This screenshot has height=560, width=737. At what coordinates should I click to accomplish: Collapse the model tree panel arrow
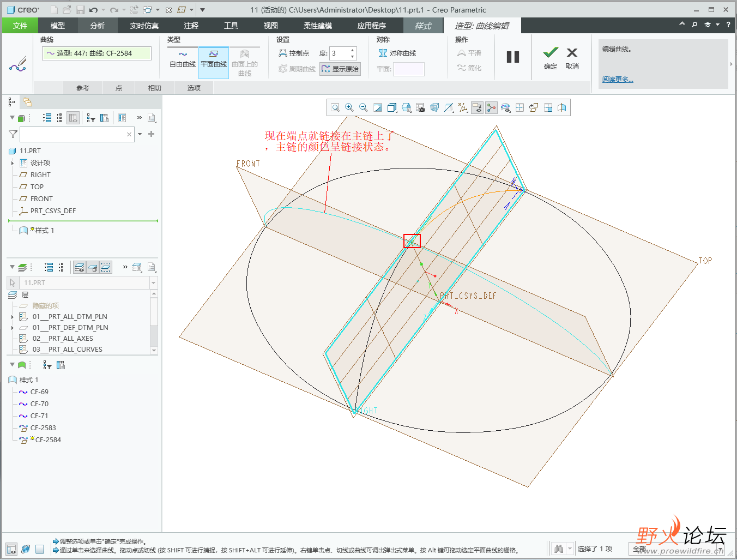[x=12, y=118]
